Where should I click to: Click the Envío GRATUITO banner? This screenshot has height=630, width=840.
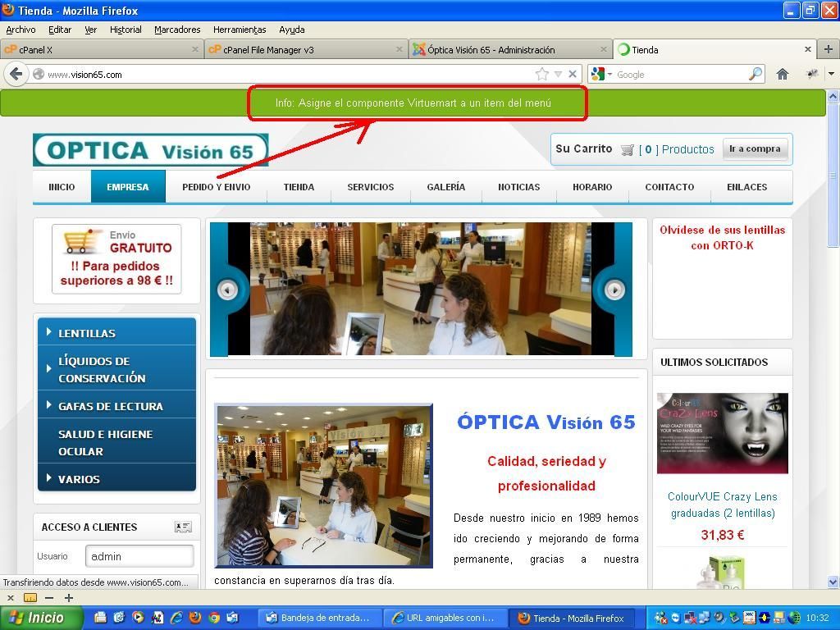coord(116,259)
